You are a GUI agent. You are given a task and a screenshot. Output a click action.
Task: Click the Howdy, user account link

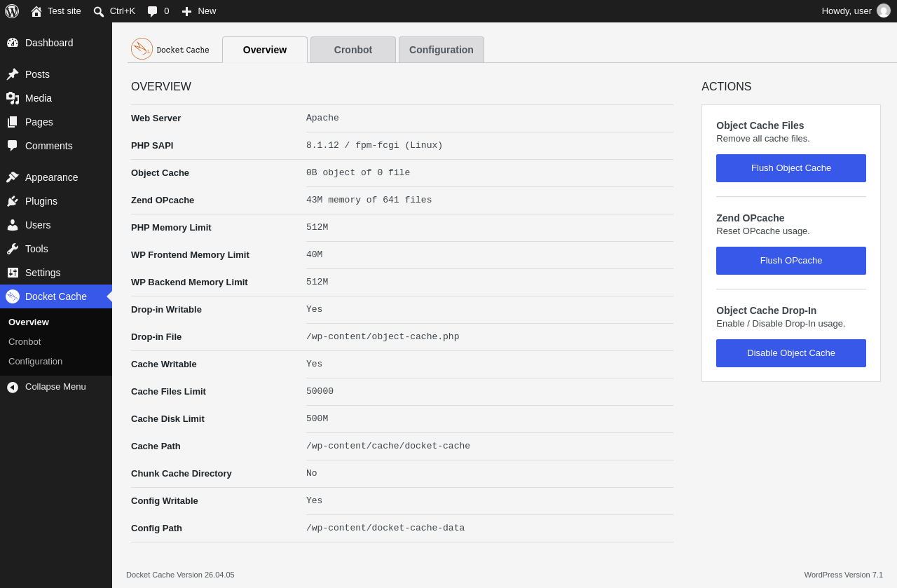847,11
